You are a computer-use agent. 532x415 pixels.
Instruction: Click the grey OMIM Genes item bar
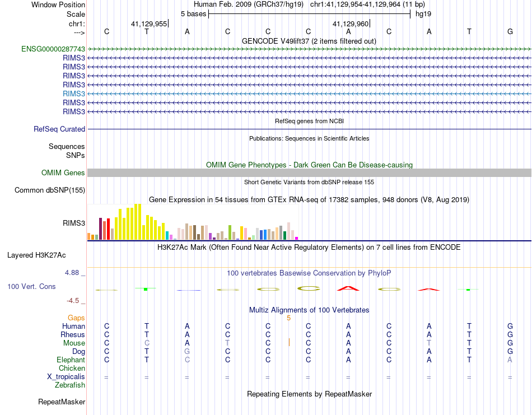point(309,172)
